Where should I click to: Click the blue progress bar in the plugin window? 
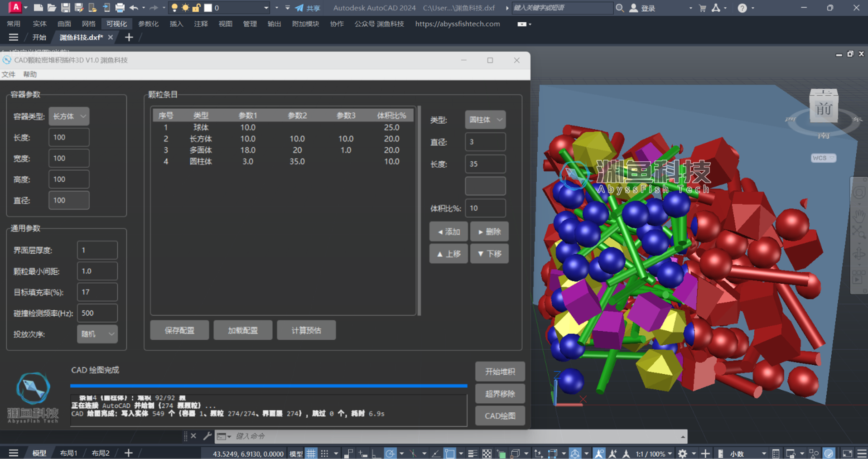click(x=269, y=386)
